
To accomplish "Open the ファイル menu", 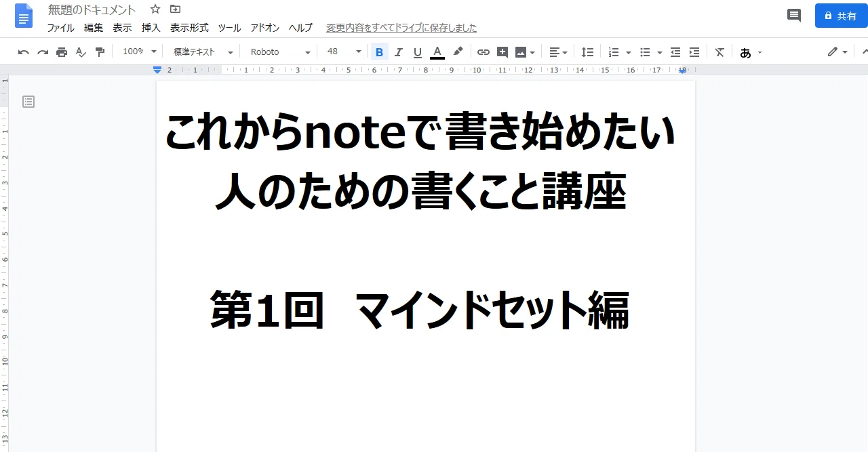I will (x=60, y=28).
